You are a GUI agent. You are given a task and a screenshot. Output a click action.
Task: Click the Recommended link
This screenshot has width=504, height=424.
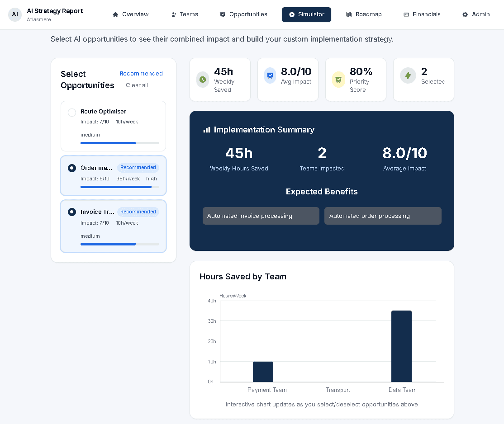(141, 73)
